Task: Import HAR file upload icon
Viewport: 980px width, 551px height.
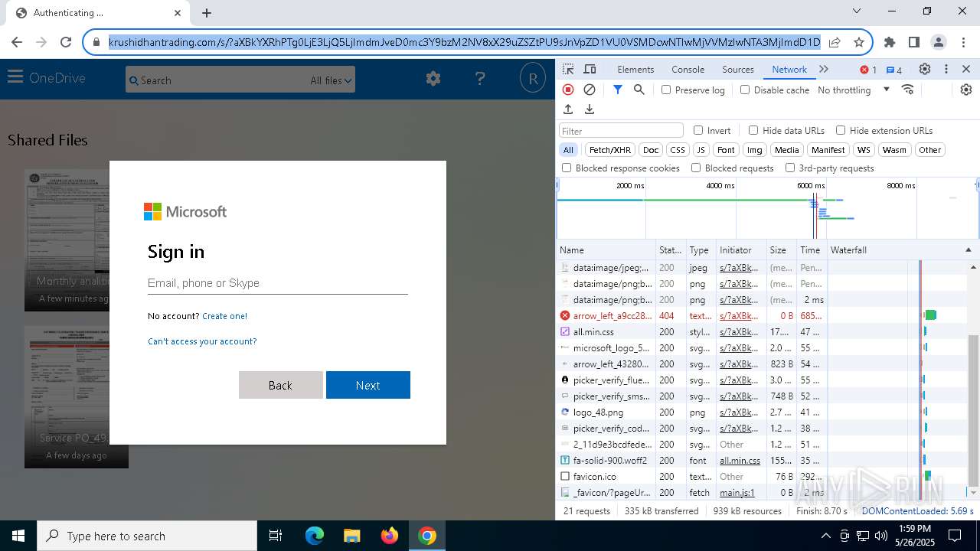Action: pyautogui.click(x=568, y=109)
